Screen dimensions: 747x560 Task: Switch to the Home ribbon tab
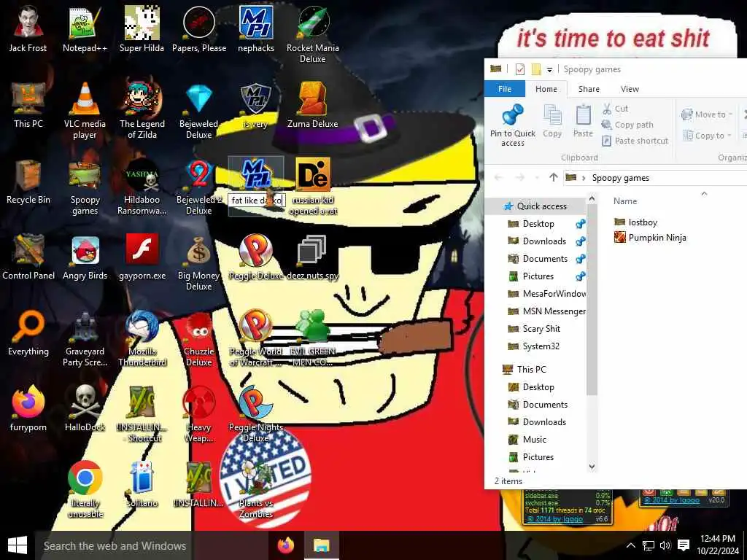[x=546, y=89]
